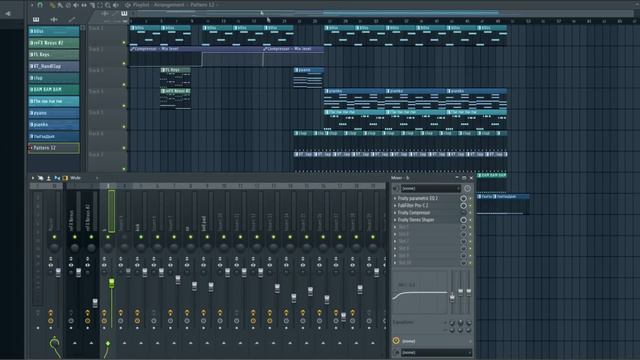Select BAM BAM BAM pattern in picker
The image size is (640, 360).
tap(54, 89)
